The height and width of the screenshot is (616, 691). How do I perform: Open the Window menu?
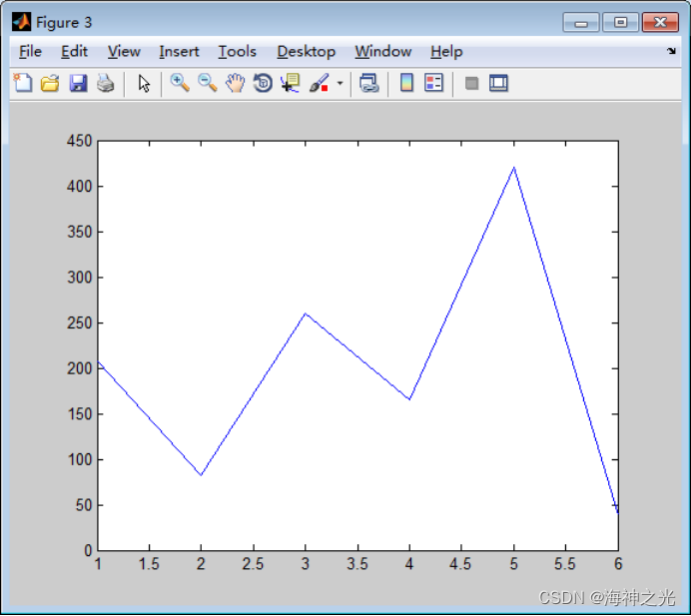tap(383, 52)
